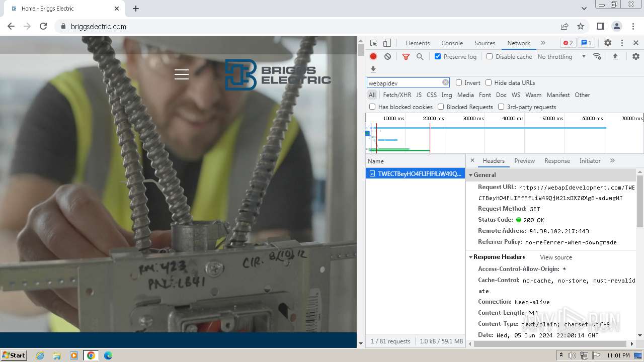Viewport: 644px width, 362px height.
Task: Click the 1 issue message badge
Action: pyautogui.click(x=586, y=43)
